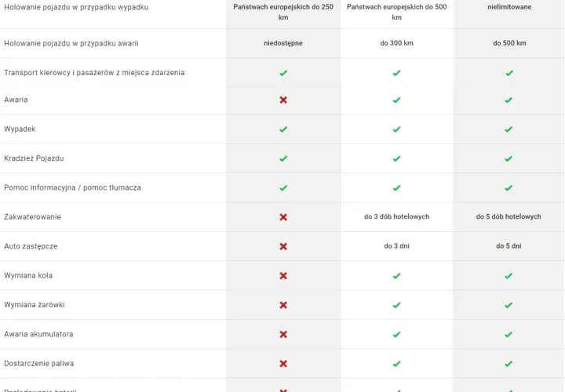Viewport: 565px width, 392px height.
Task: Click 'do 3 dni' replacement car cell
Action: coord(397,246)
